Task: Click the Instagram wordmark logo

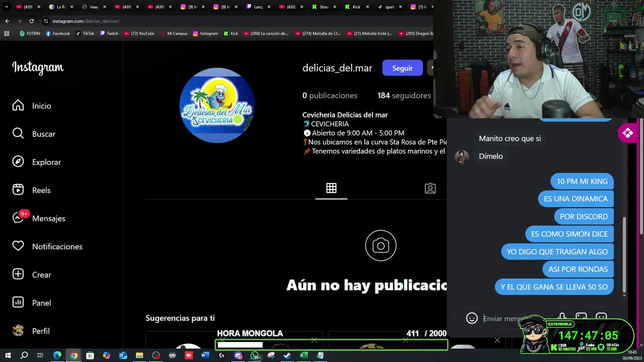Action: tap(38, 68)
